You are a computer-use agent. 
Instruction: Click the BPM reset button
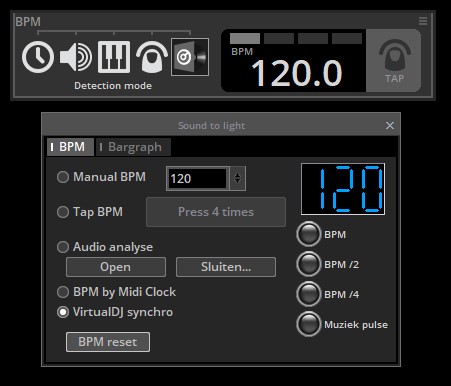(x=108, y=342)
